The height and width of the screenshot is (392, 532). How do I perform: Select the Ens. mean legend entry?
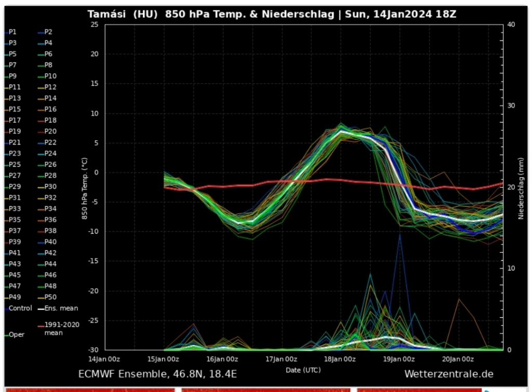coord(57,308)
